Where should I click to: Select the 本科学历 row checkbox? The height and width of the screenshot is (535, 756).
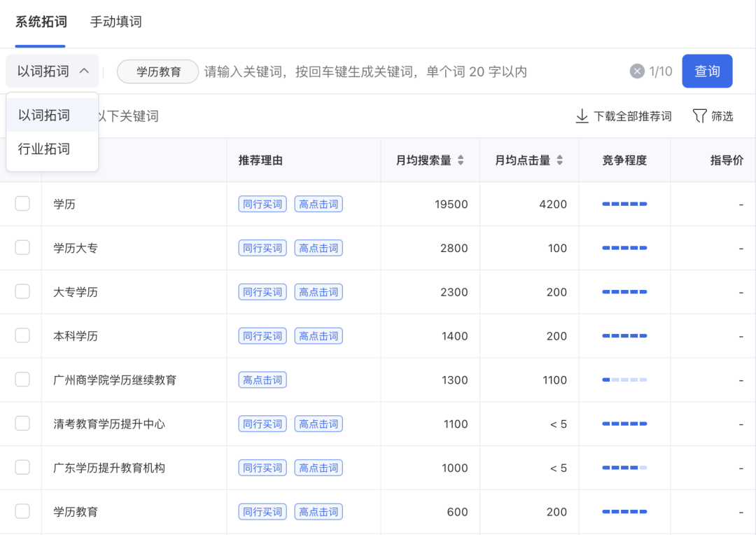(22, 335)
